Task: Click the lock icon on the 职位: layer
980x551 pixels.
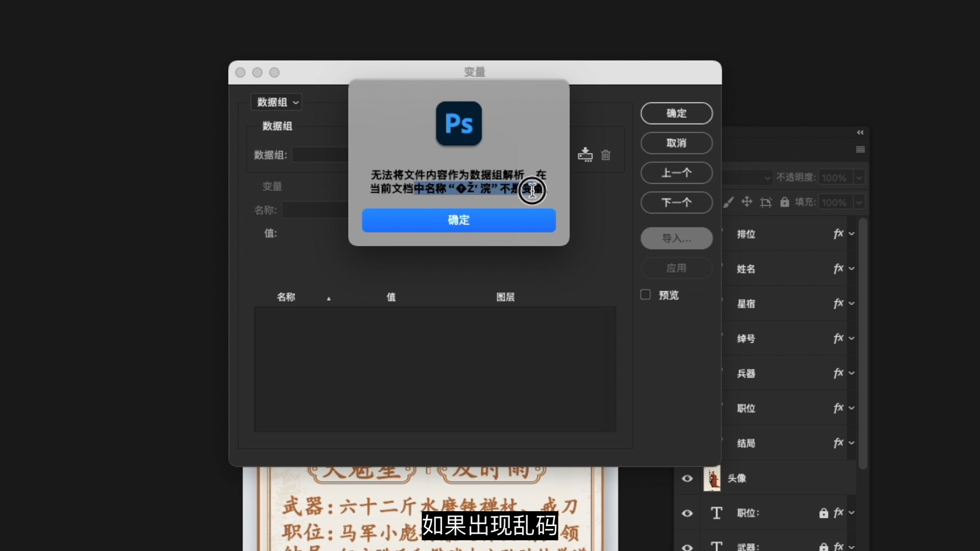Action: tap(823, 513)
